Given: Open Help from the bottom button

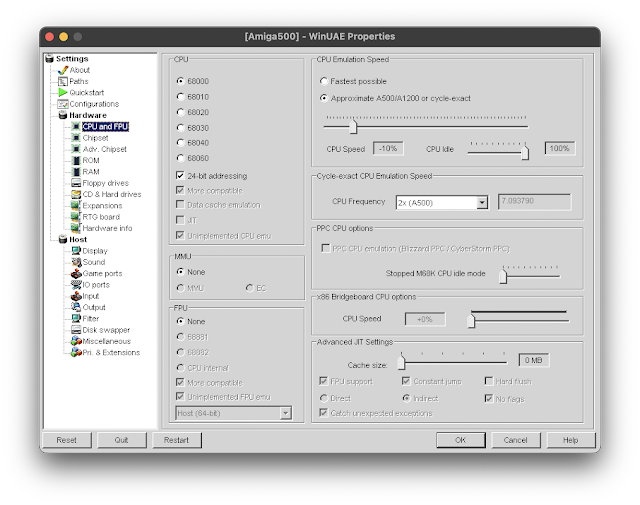Looking at the screenshot, I should click(x=571, y=440).
